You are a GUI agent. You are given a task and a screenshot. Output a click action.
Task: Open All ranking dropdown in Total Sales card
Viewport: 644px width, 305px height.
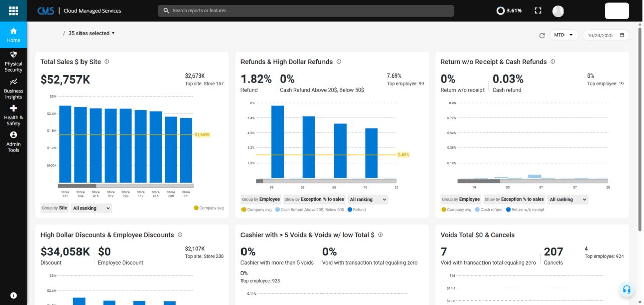pos(92,208)
